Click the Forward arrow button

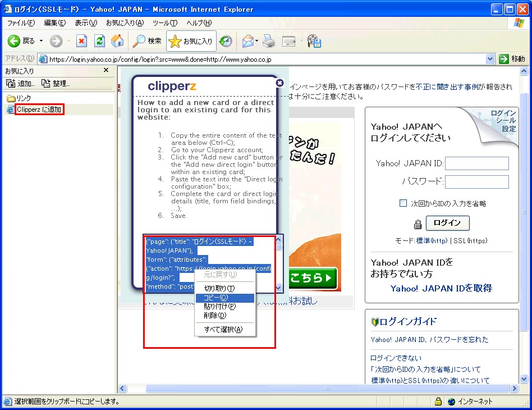[56, 41]
